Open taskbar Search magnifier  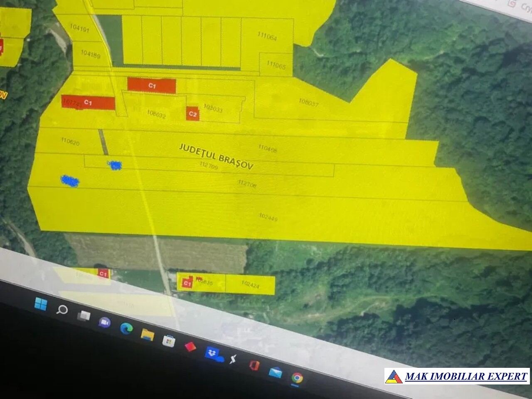[62, 310]
